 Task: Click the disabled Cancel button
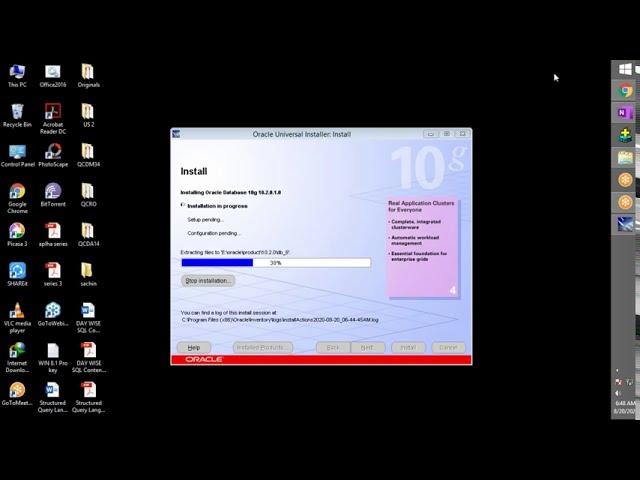point(448,347)
